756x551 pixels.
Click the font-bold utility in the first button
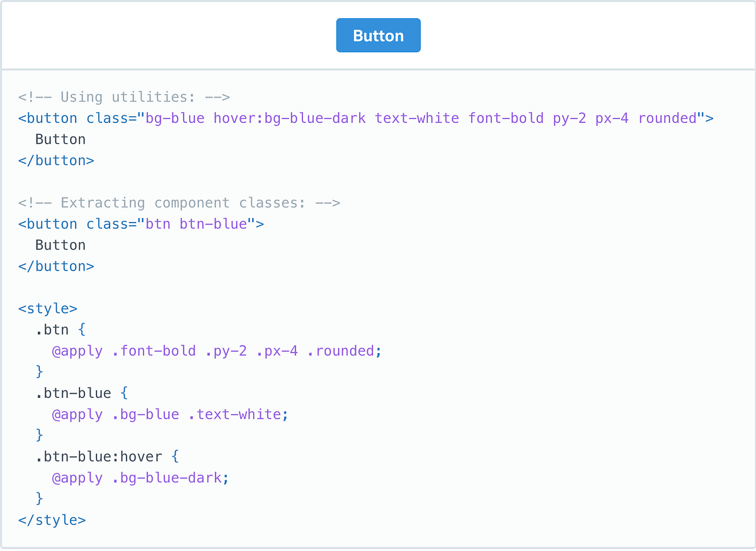505,118
